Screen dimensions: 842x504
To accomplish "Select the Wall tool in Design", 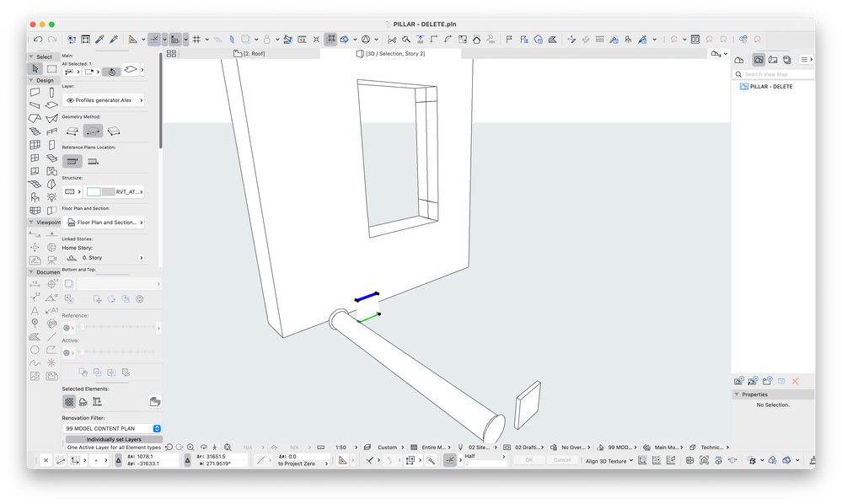I will [35, 93].
